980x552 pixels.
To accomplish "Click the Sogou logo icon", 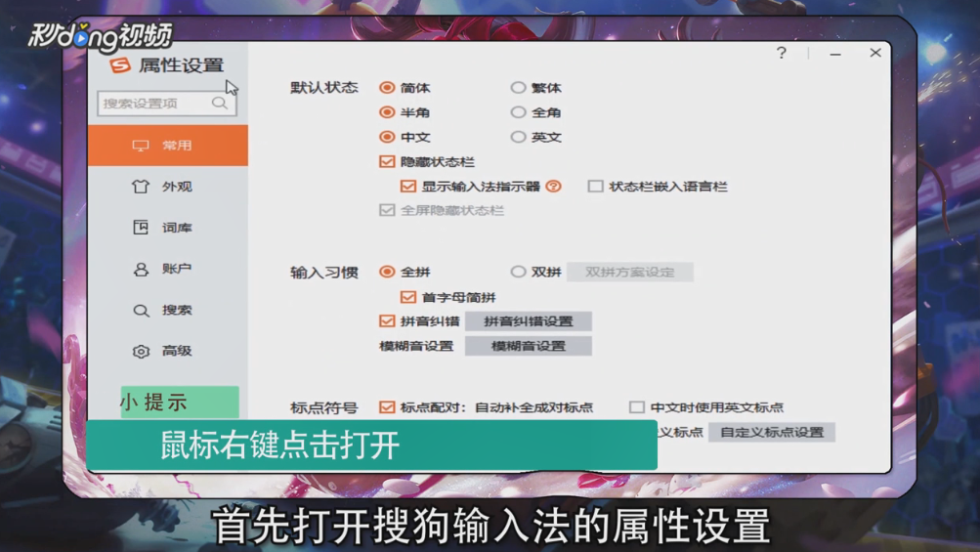I will coord(120,65).
